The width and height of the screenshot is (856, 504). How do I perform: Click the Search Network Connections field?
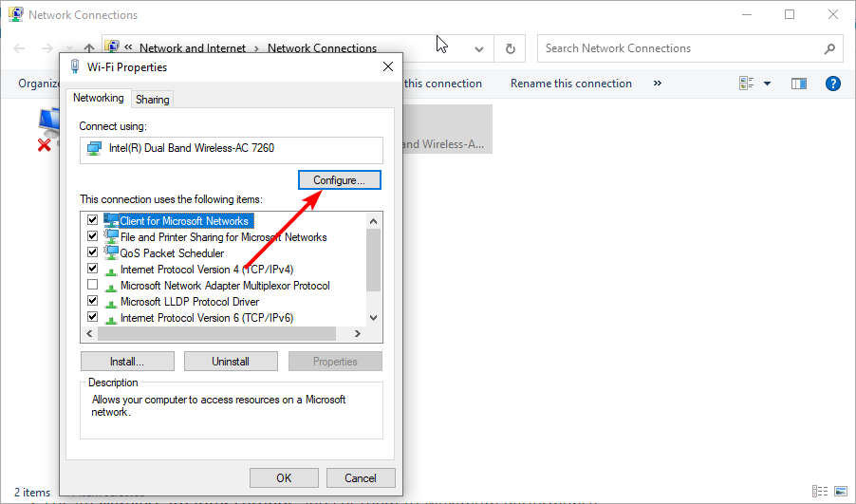(x=679, y=48)
